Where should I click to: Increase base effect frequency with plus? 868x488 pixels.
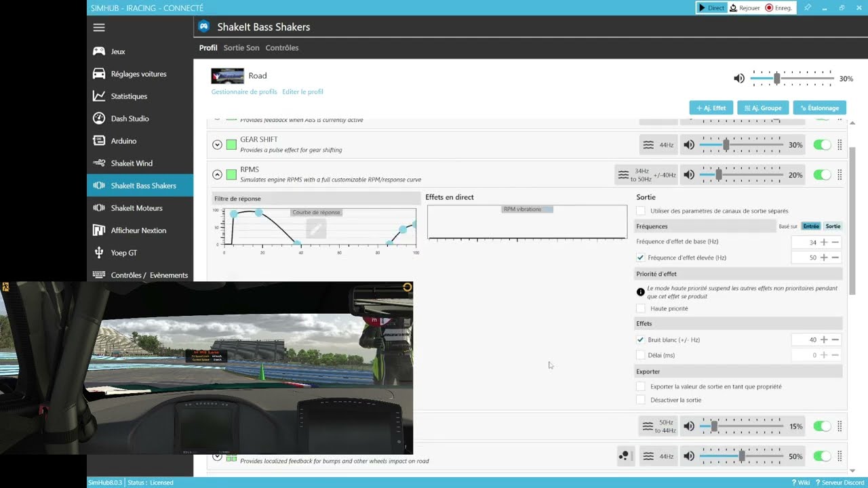point(824,242)
